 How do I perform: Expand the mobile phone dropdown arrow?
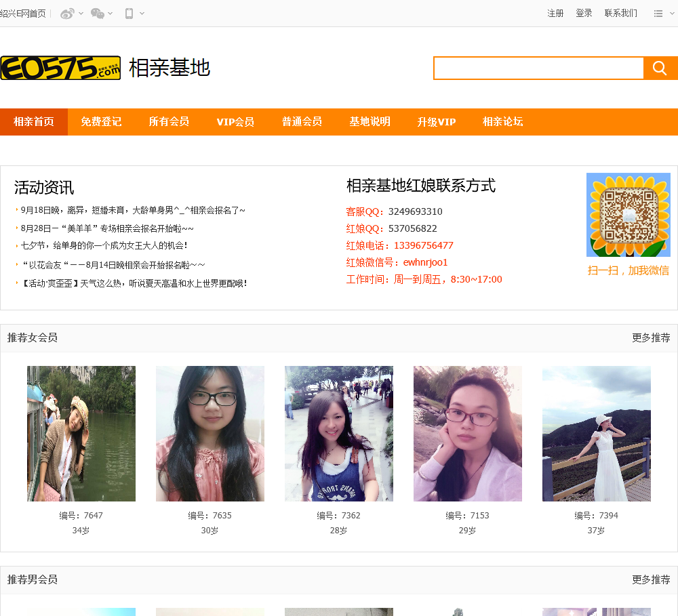point(142,14)
